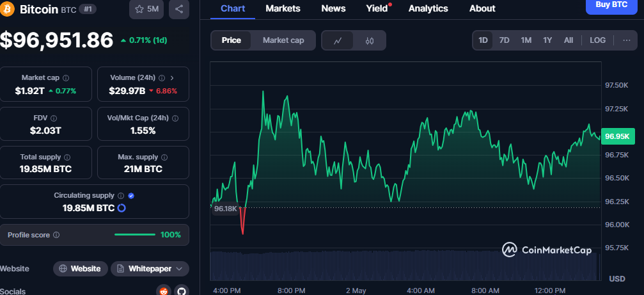
Task: Open the Website link button
Action: (x=81, y=269)
